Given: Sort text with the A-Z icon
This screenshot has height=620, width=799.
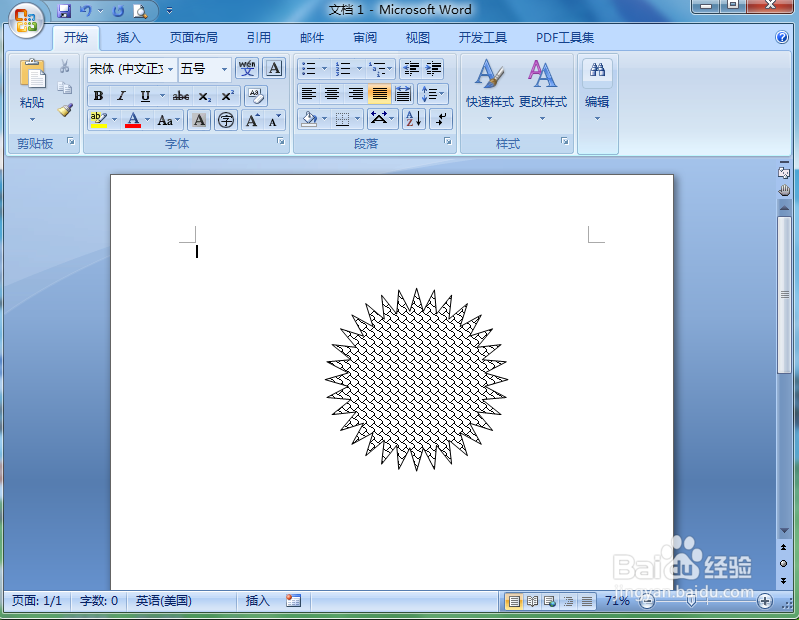Looking at the screenshot, I should click(414, 119).
